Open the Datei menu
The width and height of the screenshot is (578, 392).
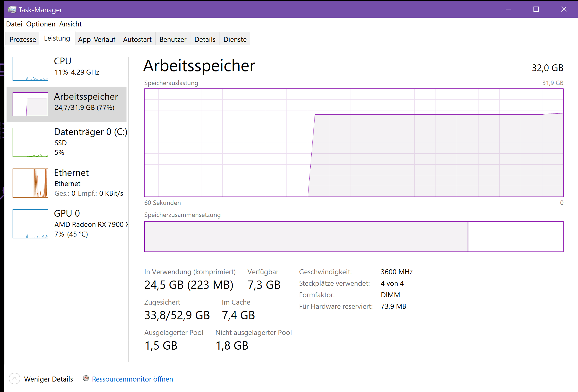pos(14,24)
